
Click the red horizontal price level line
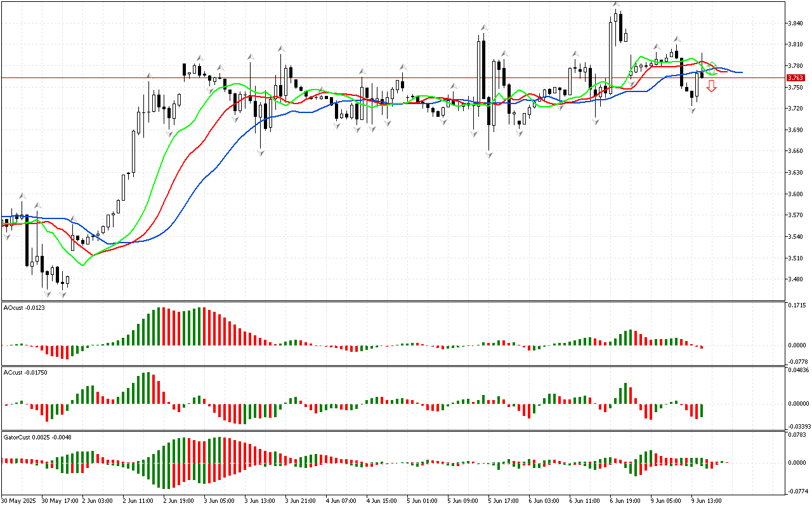(x=381, y=78)
